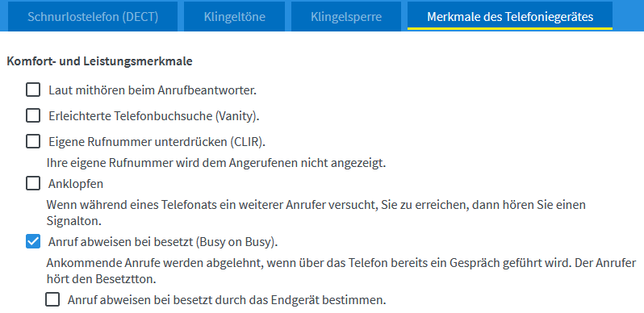
Task: Click the Erleichterte Telefonbuchsuche (Vanity) label text
Action: (153, 116)
